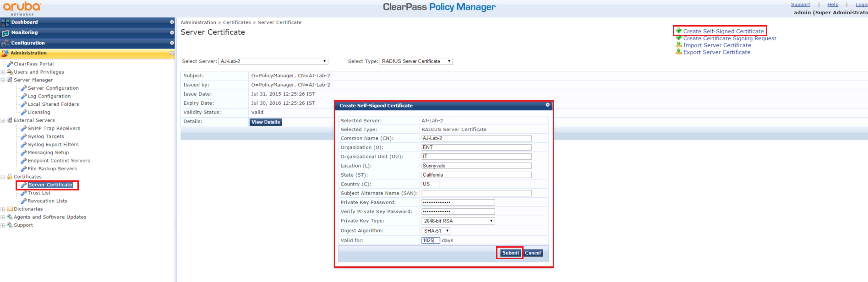
Task: Submit the self-signed certificate form
Action: [x=510, y=253]
